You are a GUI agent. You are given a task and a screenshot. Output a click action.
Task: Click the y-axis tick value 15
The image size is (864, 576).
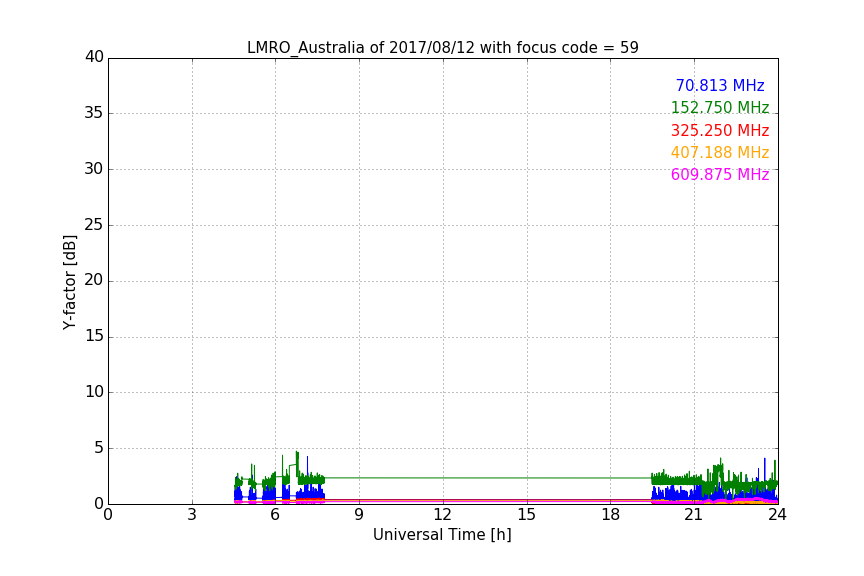(94, 336)
